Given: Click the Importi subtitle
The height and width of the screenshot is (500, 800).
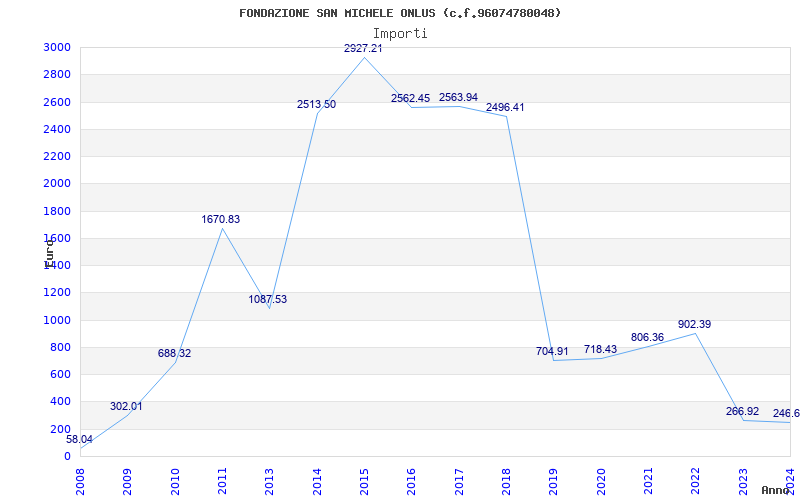Looking at the screenshot, I should 400,34.
